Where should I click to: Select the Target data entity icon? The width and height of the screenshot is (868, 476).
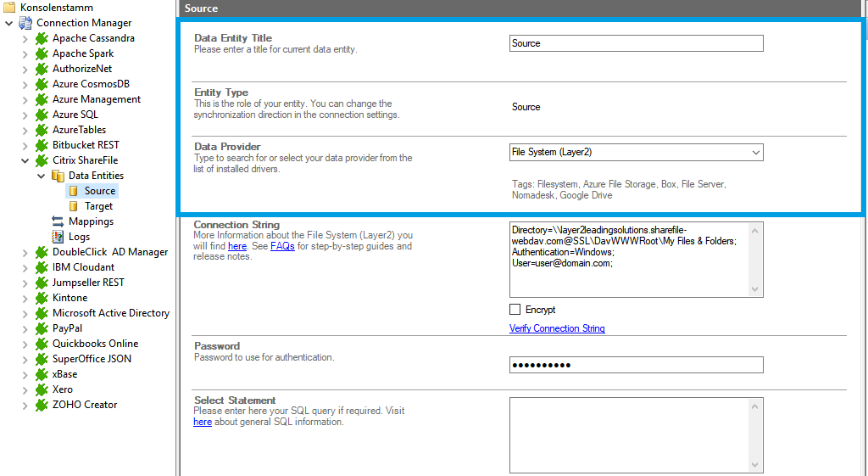click(x=73, y=206)
